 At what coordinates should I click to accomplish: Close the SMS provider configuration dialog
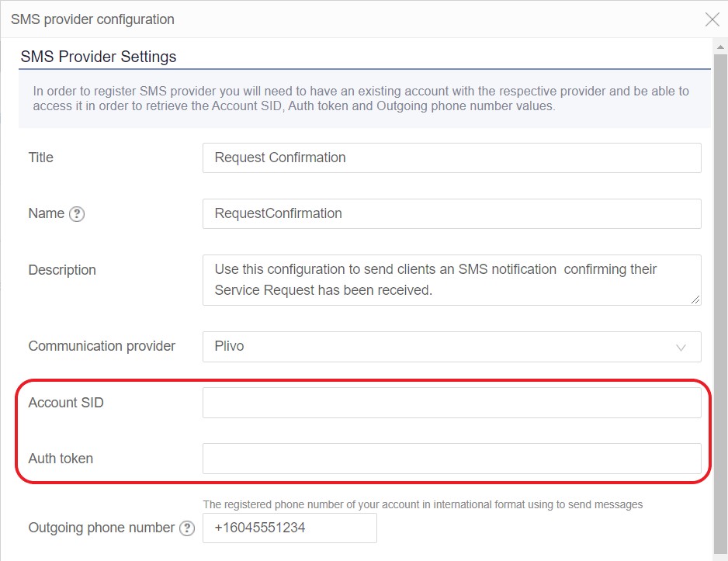(712, 19)
